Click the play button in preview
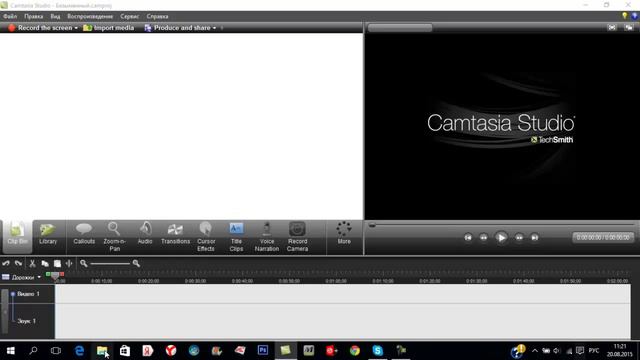Viewport: 640px width, 360px height. point(501,238)
